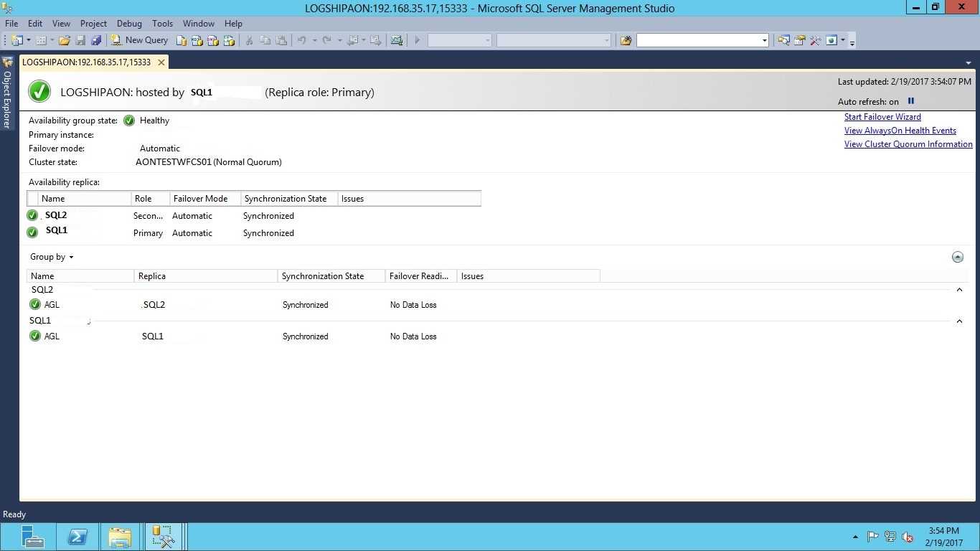Image resolution: width=980 pixels, height=551 pixels.
Task: Open View Cluster Quorum Information link
Action: pos(908,144)
